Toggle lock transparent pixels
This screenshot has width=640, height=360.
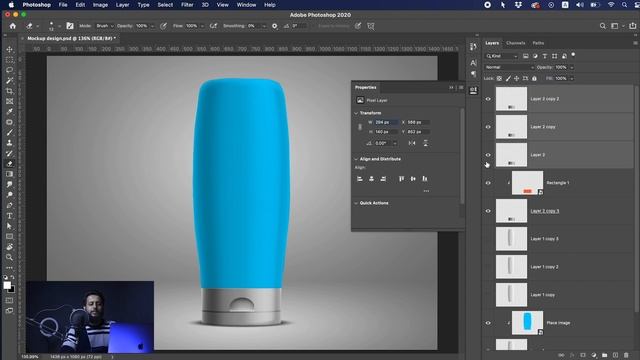pyautogui.click(x=499, y=78)
